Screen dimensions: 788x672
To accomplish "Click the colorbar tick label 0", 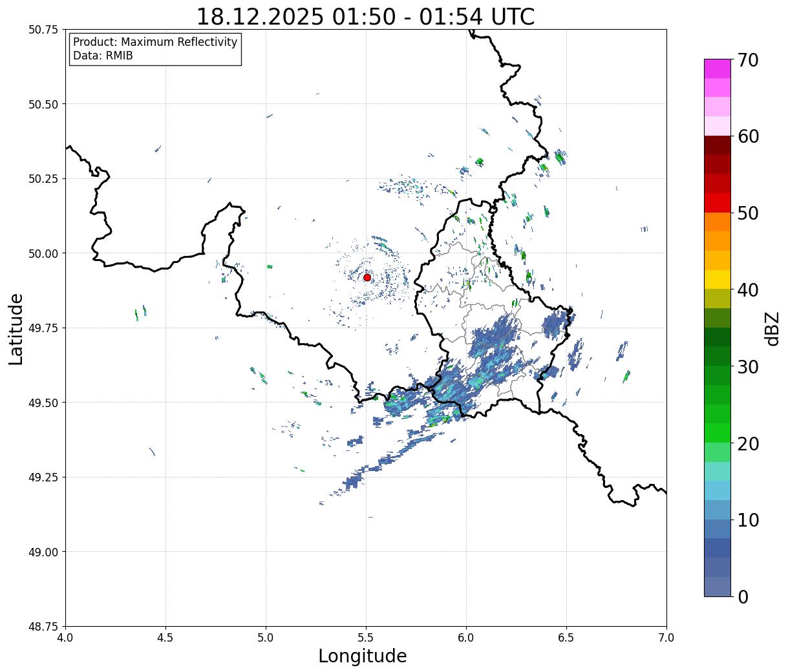I will (x=743, y=596).
